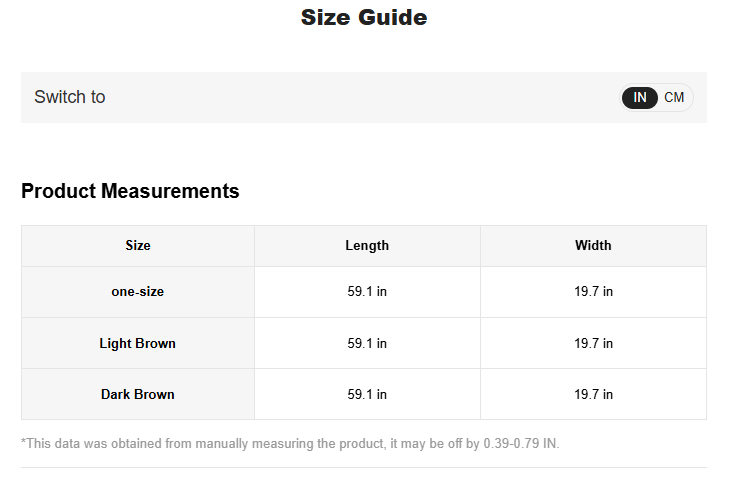Click the one-size width value
732x498 pixels.
[x=593, y=292]
